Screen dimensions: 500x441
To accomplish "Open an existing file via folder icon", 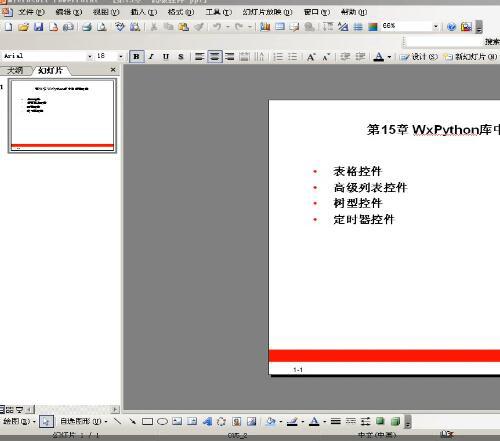I will coord(23,27).
